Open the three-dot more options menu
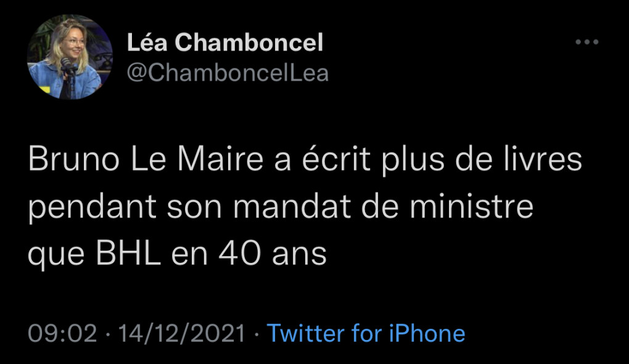 tap(586, 42)
